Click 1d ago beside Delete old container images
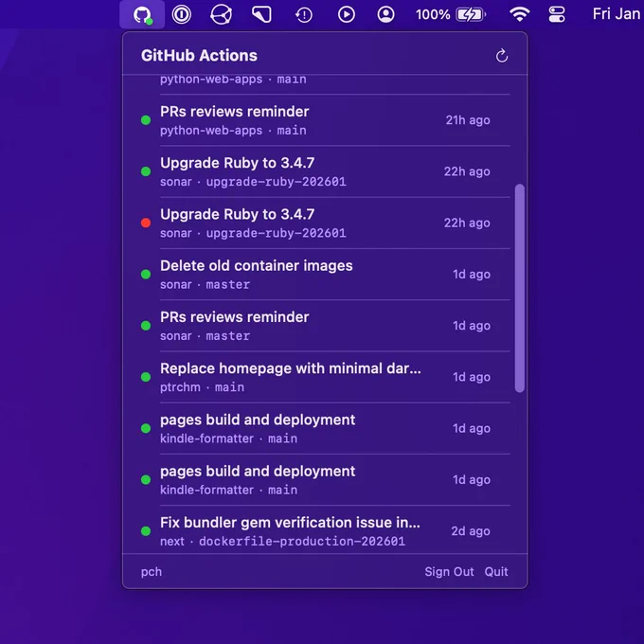 coord(472,275)
